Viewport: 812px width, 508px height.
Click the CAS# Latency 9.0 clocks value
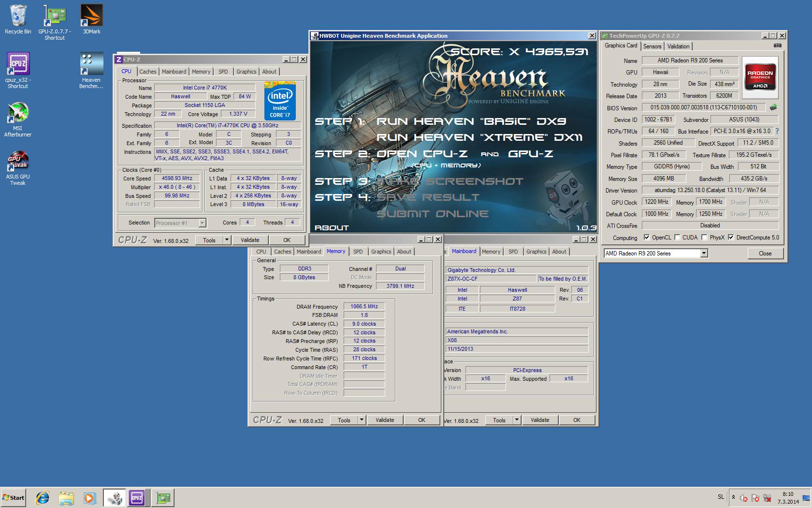[x=364, y=324]
